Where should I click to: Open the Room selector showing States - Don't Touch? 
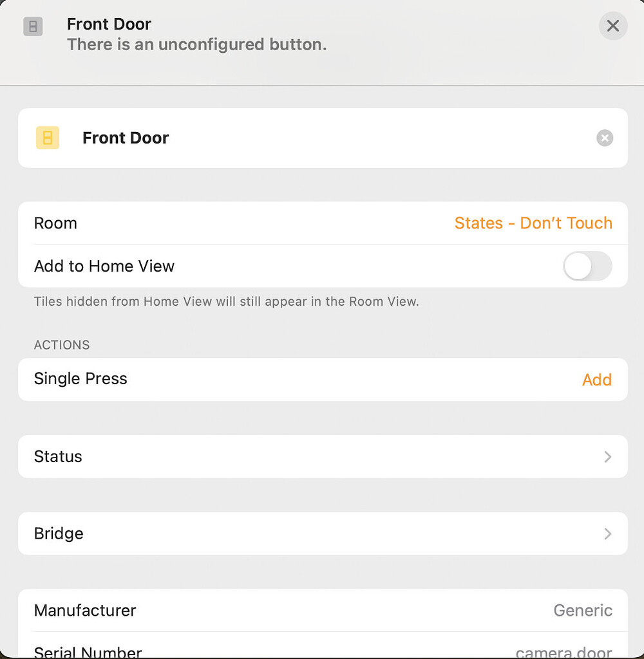(533, 223)
